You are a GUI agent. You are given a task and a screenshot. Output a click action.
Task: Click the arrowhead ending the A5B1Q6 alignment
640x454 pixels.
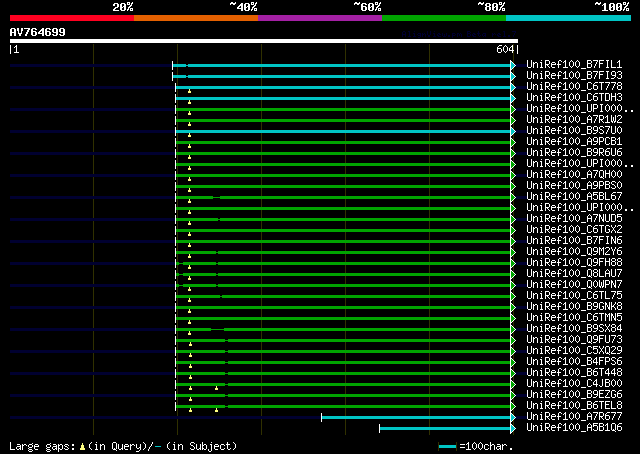(x=513, y=429)
